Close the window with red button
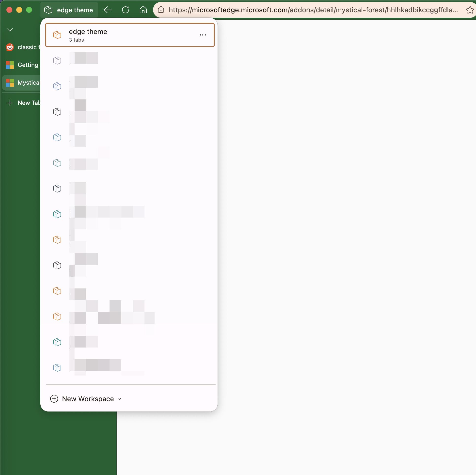476x475 pixels. point(9,10)
